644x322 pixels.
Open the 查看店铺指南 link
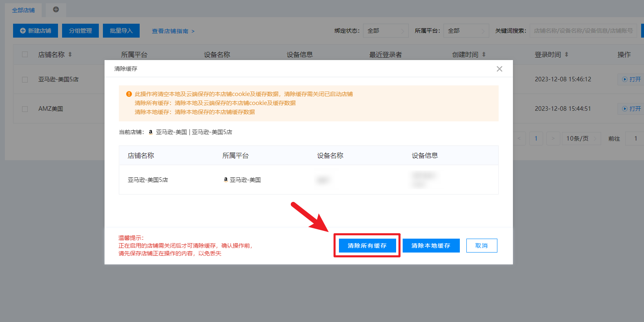173,31
